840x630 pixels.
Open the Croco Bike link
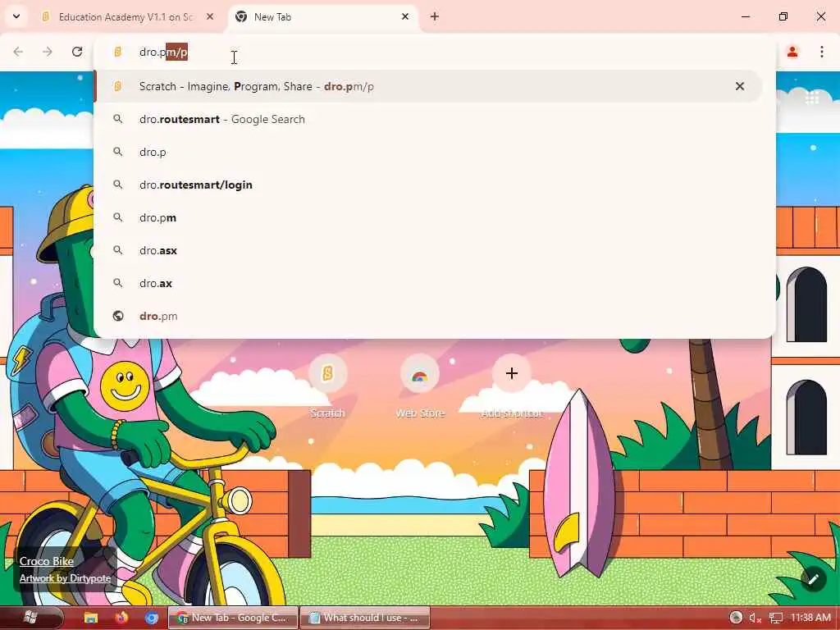(x=47, y=561)
